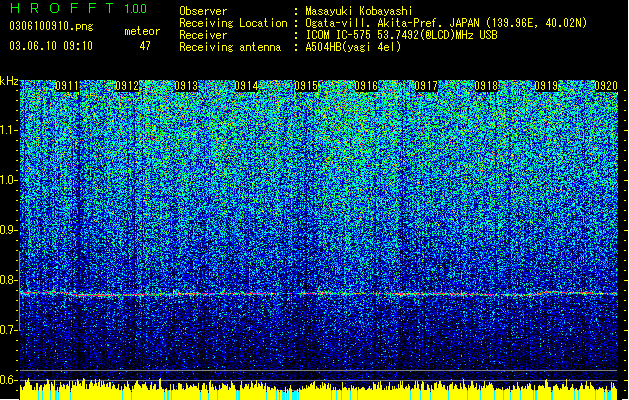Click the 0.6 kHz axis label

pyautogui.click(x=9, y=380)
